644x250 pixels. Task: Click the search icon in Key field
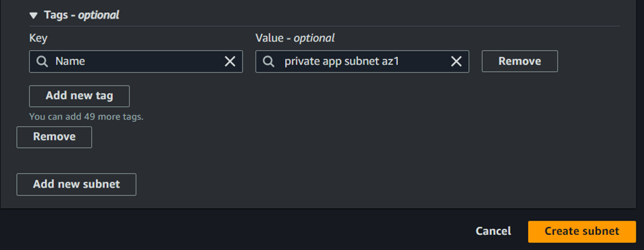pos(42,62)
